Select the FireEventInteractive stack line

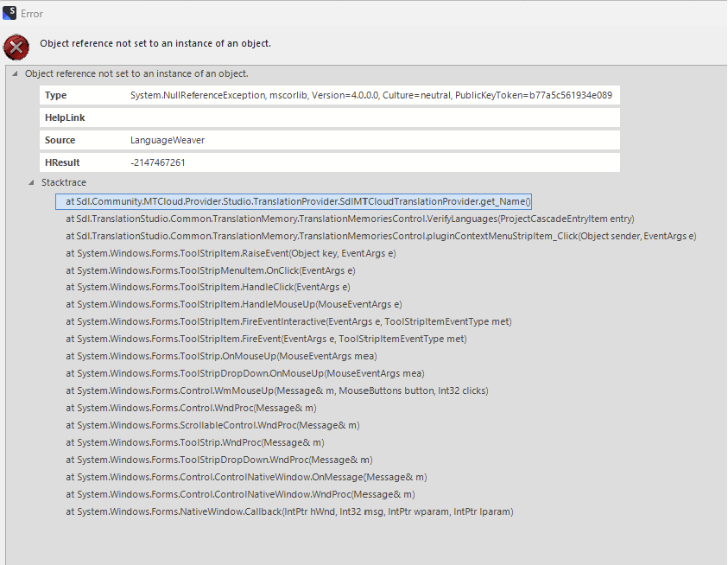click(x=288, y=321)
